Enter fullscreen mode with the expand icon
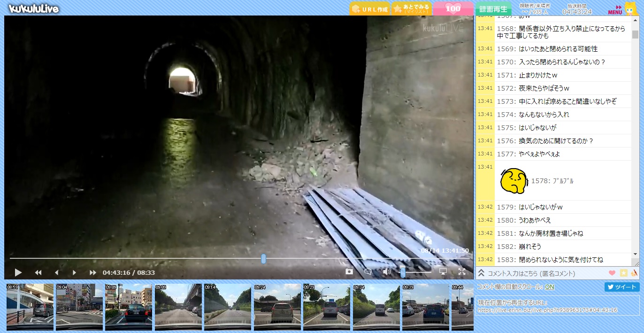The height and width of the screenshot is (333, 644). tap(462, 271)
